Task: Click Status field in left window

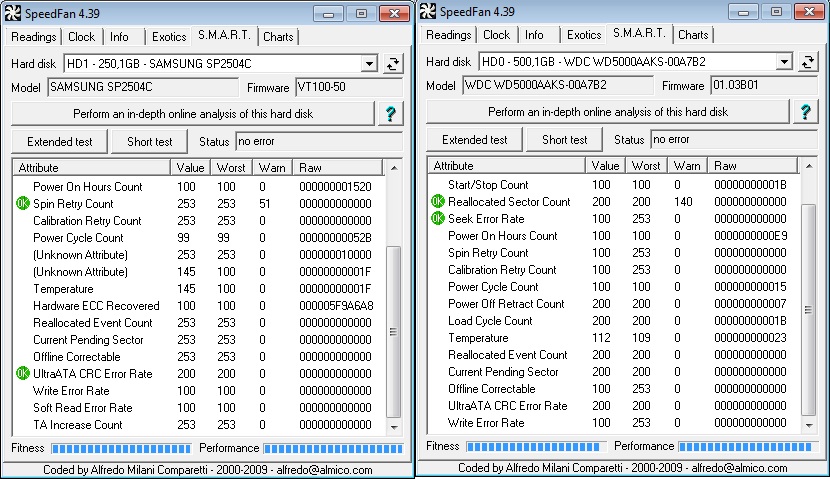Action: (x=319, y=142)
